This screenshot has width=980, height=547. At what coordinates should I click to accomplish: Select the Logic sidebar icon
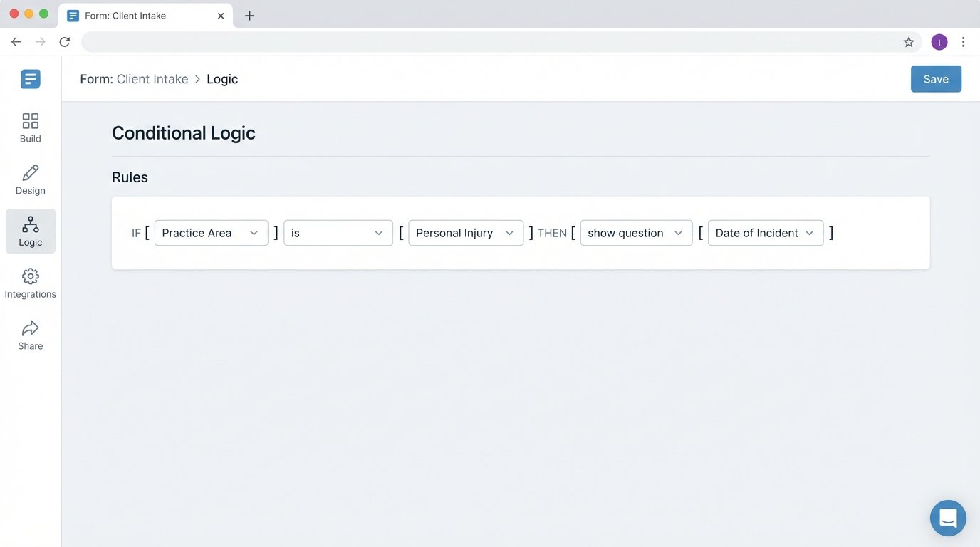(x=30, y=231)
